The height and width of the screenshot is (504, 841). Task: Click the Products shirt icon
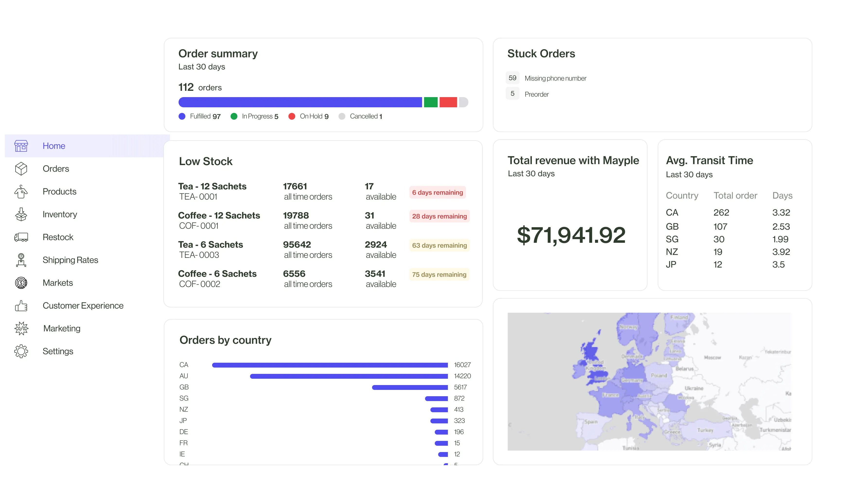(x=21, y=192)
